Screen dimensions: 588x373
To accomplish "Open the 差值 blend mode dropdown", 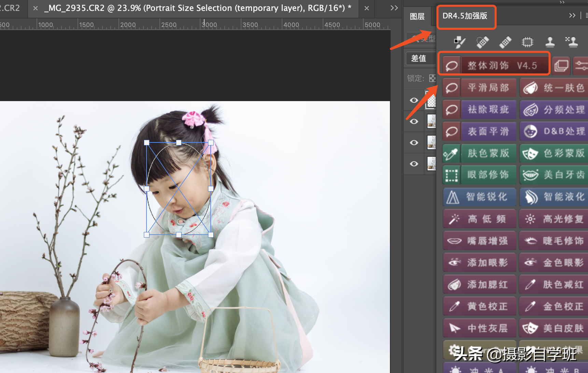I will coord(420,58).
